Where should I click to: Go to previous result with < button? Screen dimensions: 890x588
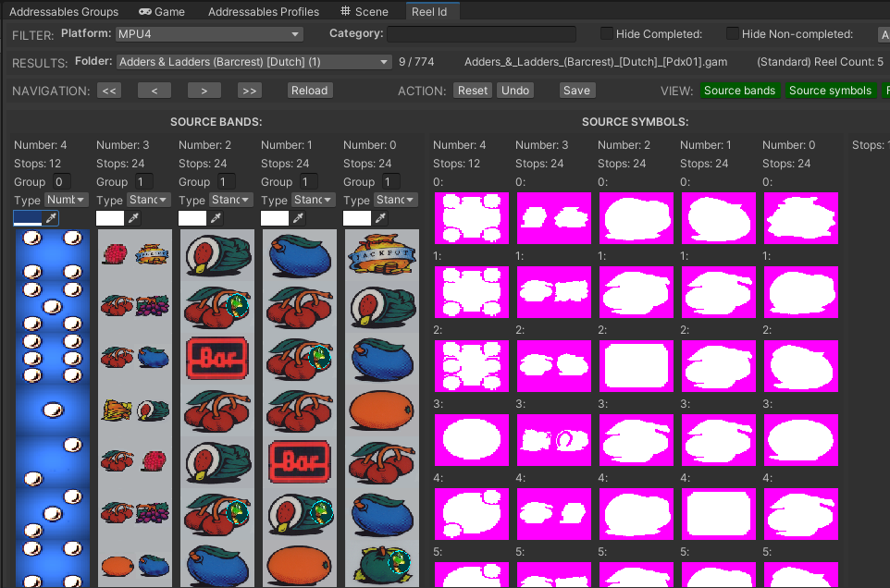155,91
